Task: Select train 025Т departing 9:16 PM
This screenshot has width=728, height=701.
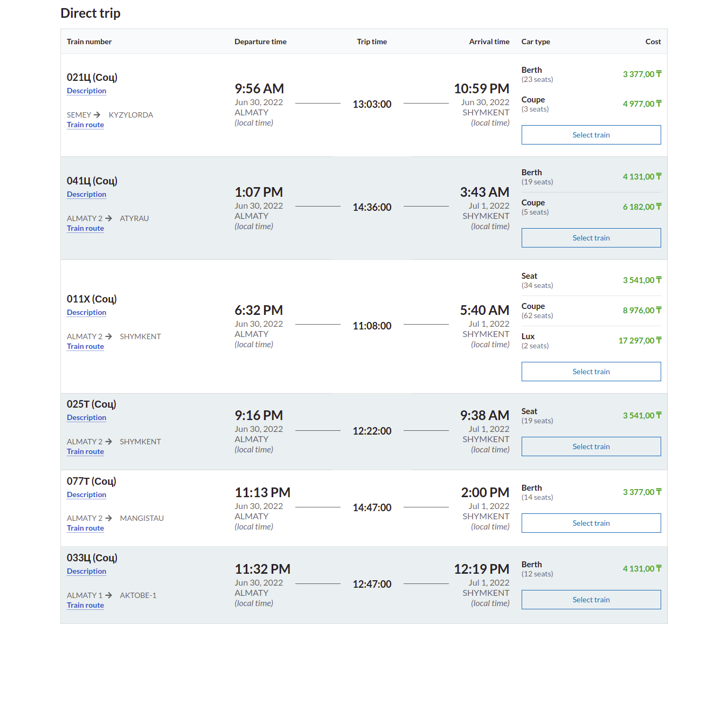Action: pos(591,446)
